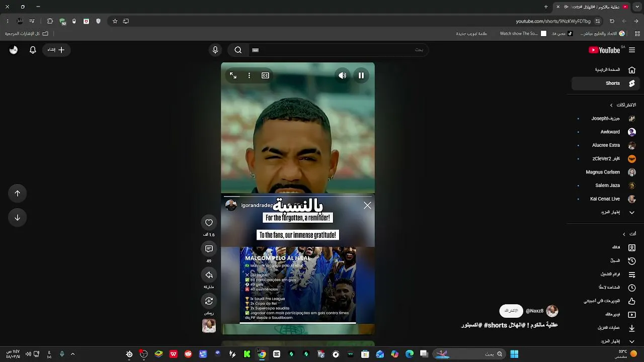
Task: Open YouTube notifications bell
Action: (x=33, y=50)
